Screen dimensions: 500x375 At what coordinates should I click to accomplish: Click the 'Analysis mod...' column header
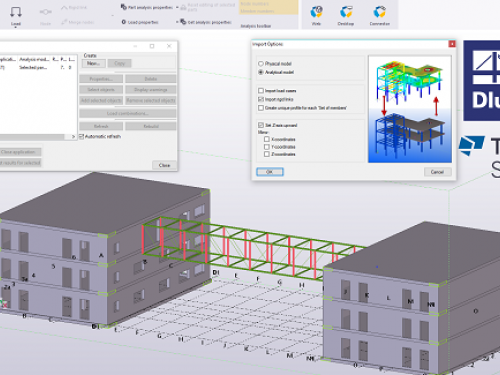pos(34,59)
